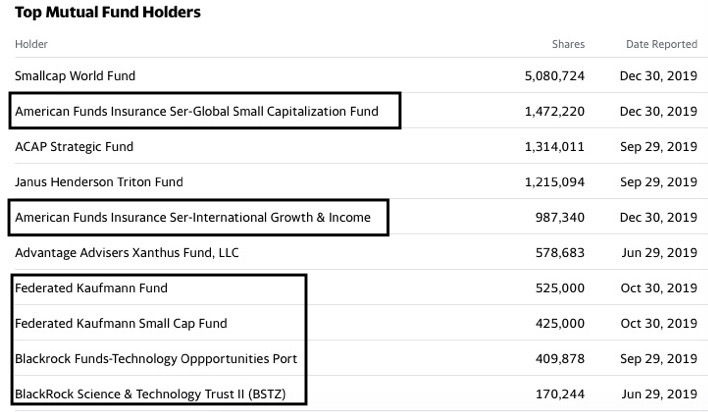Click the Holder column header

[31, 44]
